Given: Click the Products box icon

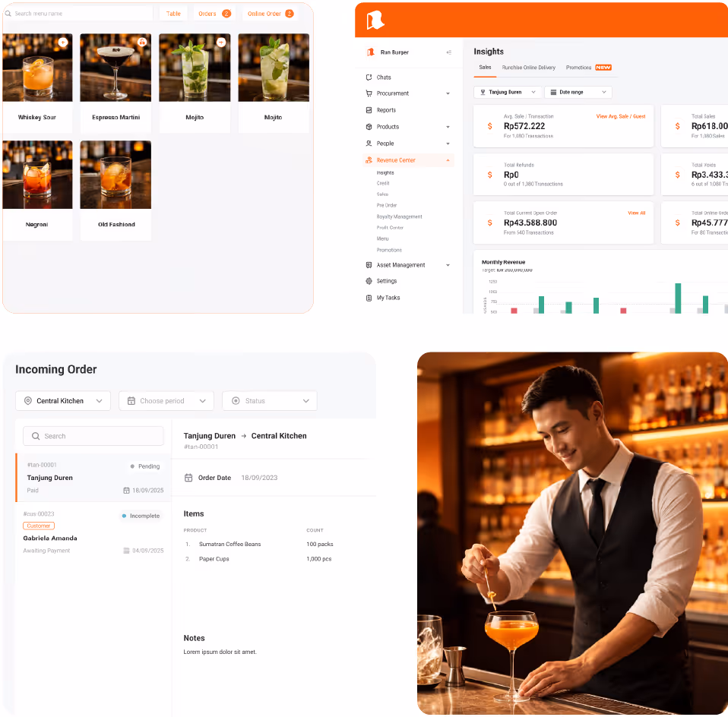Looking at the screenshot, I should pyautogui.click(x=370, y=126).
